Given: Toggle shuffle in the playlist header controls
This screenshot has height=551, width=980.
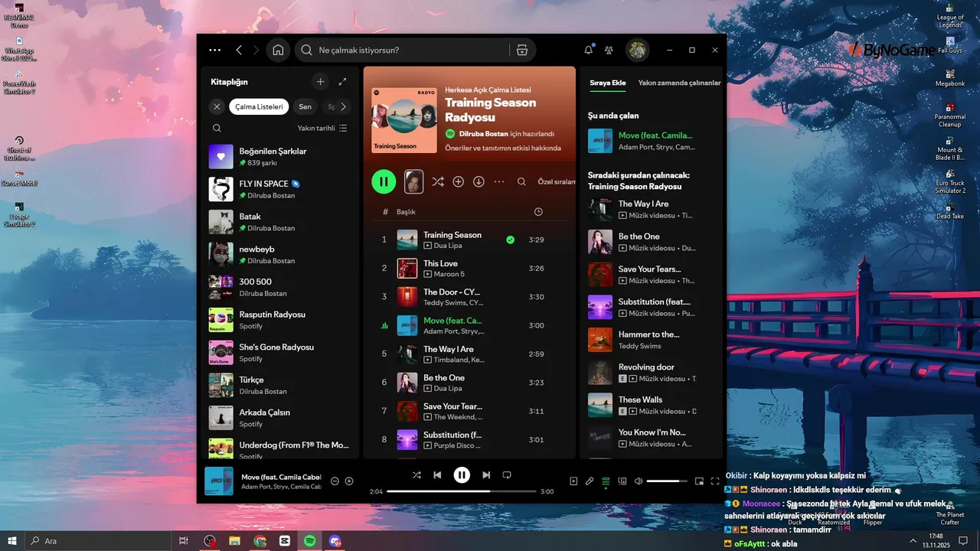Looking at the screenshot, I should tap(437, 181).
